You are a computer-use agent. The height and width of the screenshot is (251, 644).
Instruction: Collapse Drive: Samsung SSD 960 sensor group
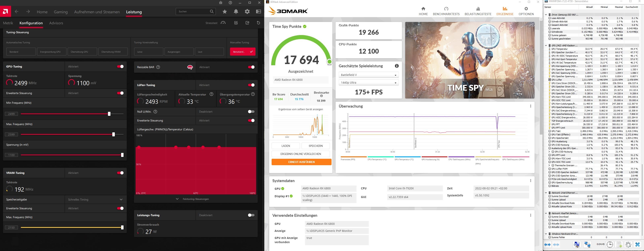[x=546, y=15]
